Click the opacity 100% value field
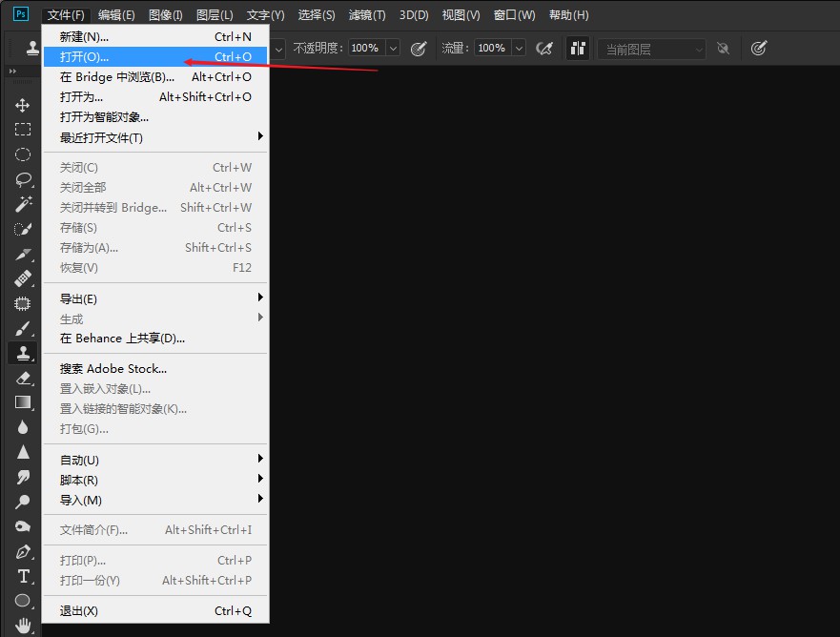The height and width of the screenshot is (637, 840). pyautogui.click(x=367, y=49)
